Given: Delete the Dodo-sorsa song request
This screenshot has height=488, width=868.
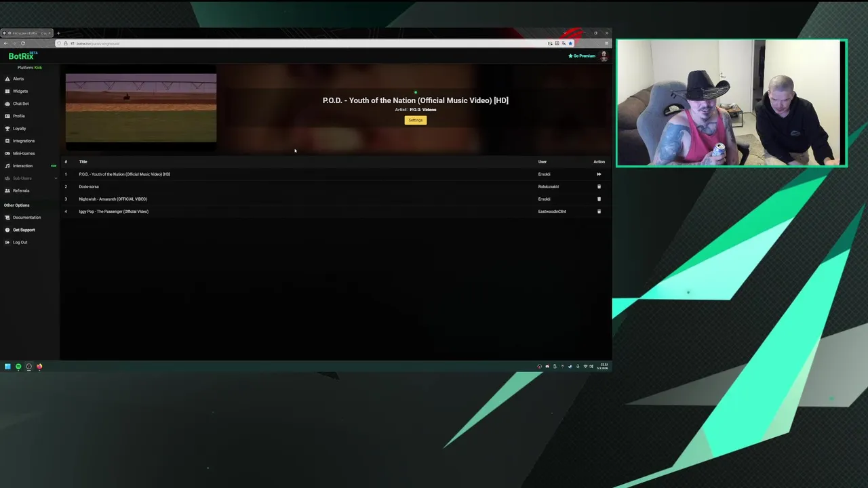Looking at the screenshot, I should tap(599, 186).
